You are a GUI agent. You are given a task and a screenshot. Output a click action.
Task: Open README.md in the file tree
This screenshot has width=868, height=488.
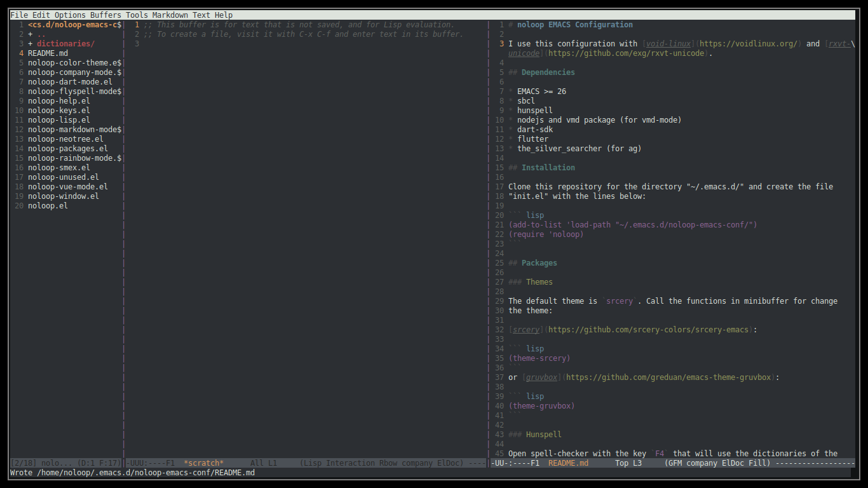tap(48, 53)
